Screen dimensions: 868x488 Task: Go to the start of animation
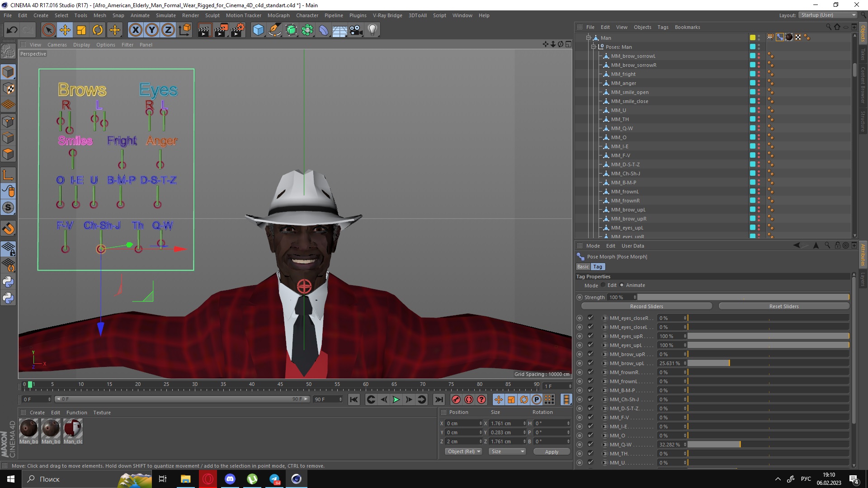(x=354, y=399)
